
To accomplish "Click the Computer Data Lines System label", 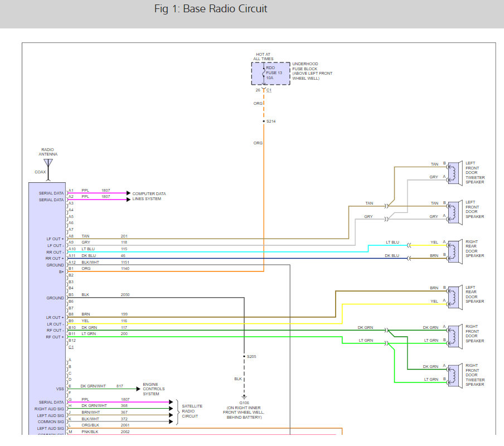I will [x=149, y=196].
